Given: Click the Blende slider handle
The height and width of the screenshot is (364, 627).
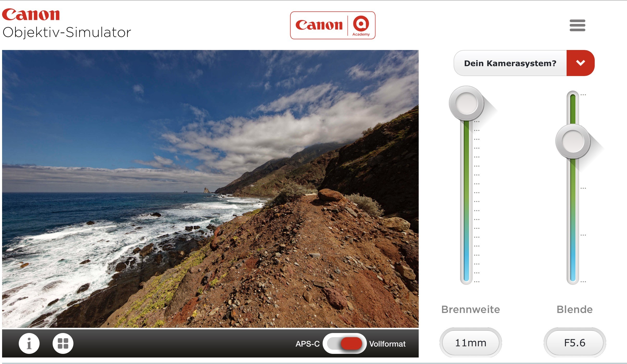Looking at the screenshot, I should 573,141.
